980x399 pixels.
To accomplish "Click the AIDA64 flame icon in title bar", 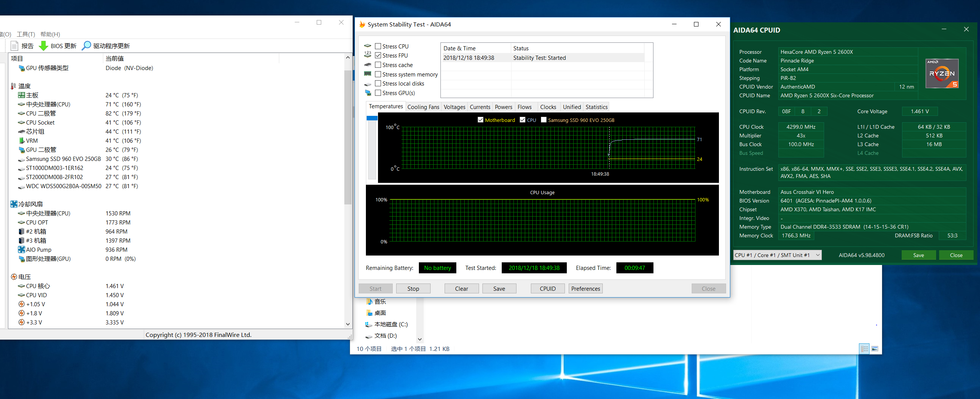I will coord(362,24).
